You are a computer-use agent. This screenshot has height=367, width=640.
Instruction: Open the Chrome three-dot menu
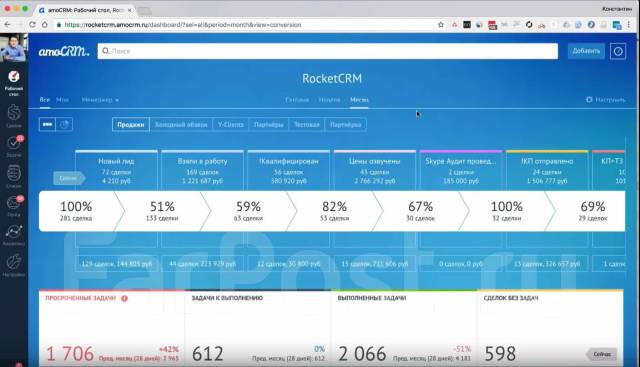[629, 25]
